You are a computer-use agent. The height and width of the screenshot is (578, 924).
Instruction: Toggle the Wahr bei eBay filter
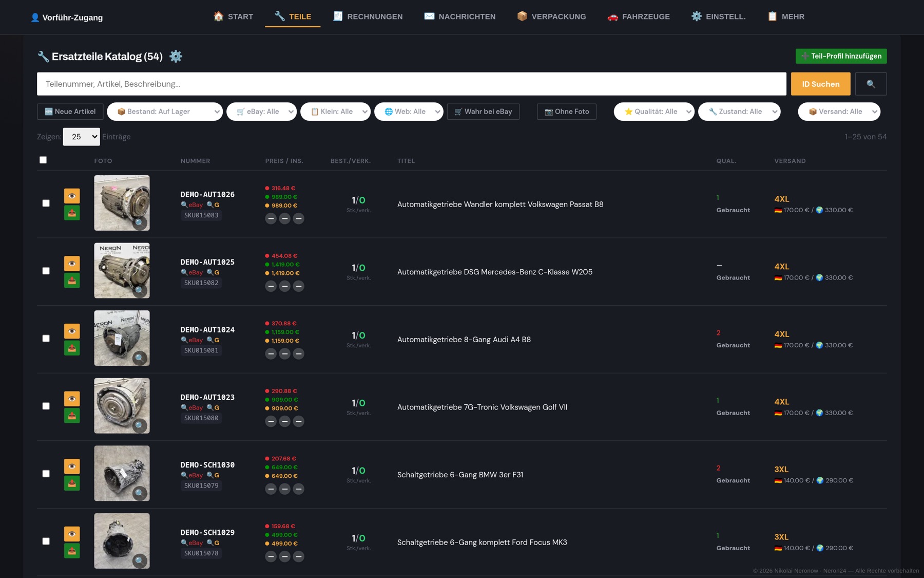click(483, 111)
